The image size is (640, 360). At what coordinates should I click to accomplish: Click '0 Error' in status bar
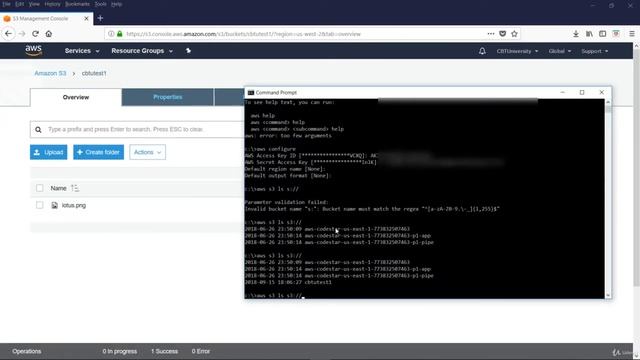(x=201, y=351)
